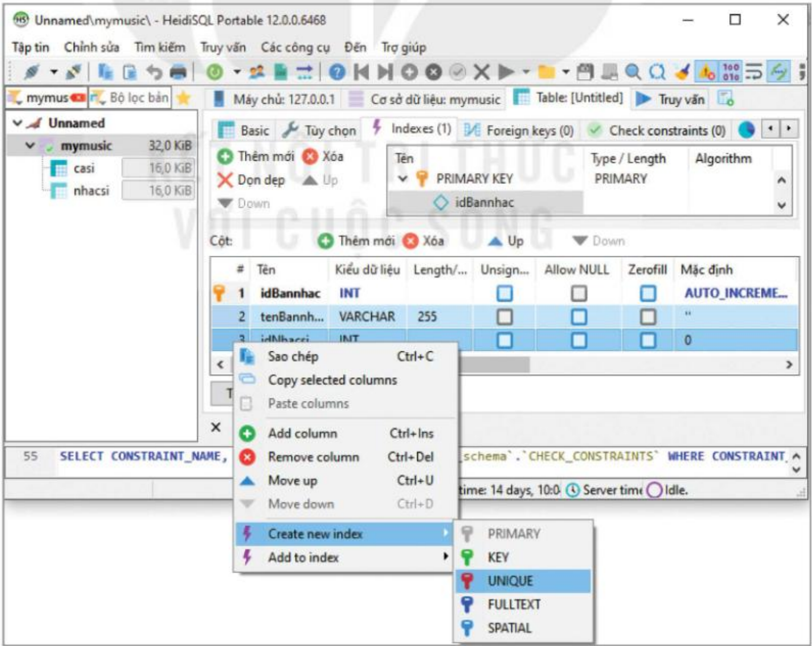Click the green refresh toolbar icon

pos(215,72)
